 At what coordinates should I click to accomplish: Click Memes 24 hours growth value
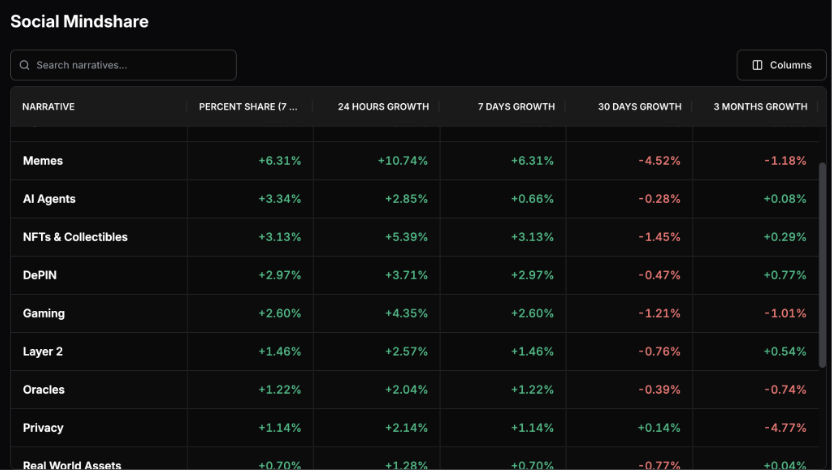click(403, 161)
